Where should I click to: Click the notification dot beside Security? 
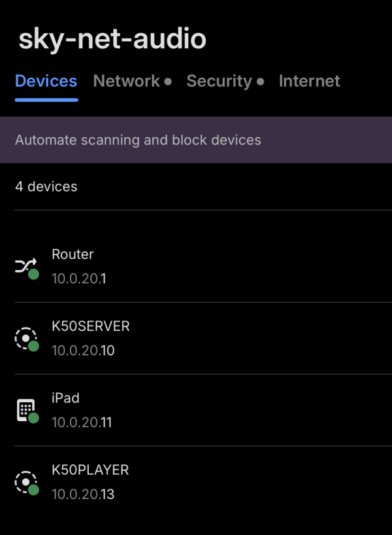click(261, 82)
